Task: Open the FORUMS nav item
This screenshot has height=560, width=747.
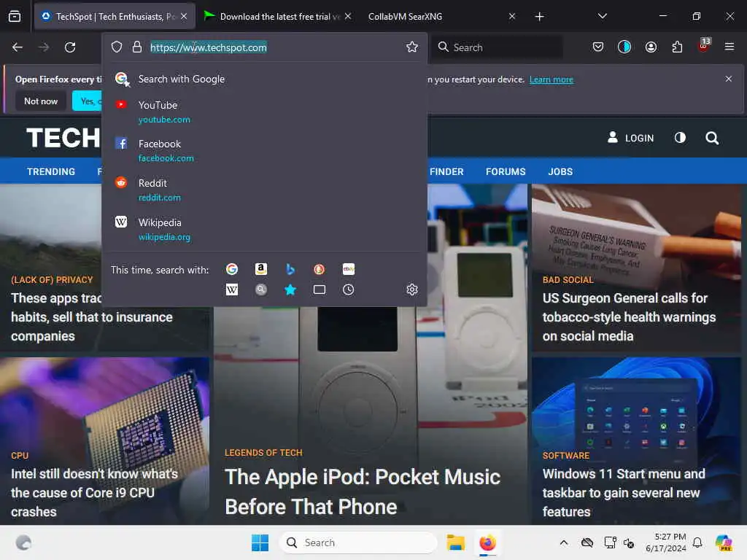Action: point(506,171)
